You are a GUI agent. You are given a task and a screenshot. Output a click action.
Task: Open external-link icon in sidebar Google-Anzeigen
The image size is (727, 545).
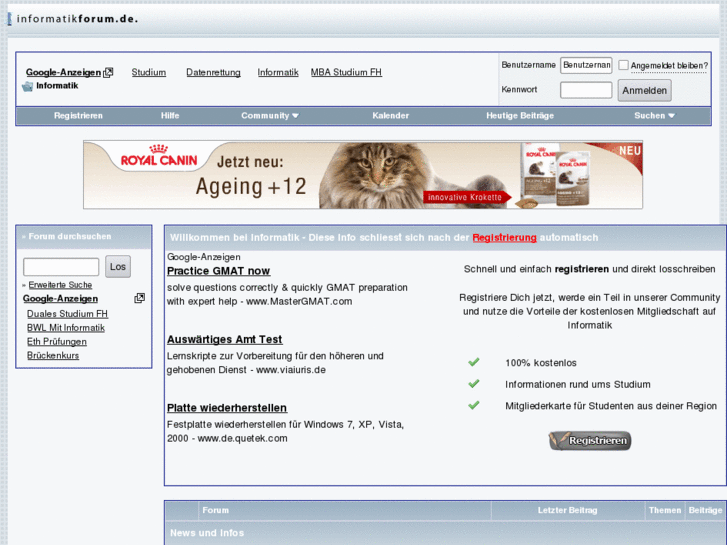[140, 298]
